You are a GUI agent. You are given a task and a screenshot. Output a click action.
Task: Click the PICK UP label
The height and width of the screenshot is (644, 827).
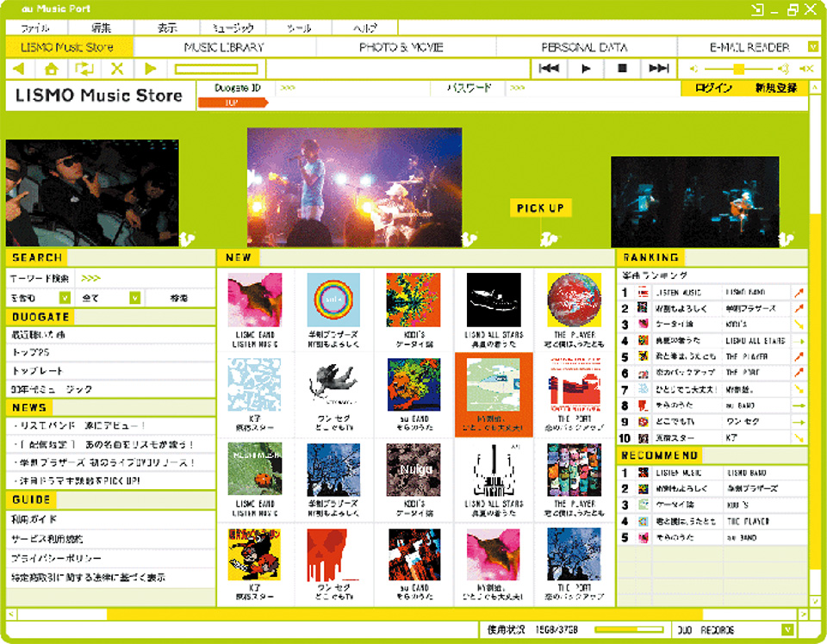541,208
